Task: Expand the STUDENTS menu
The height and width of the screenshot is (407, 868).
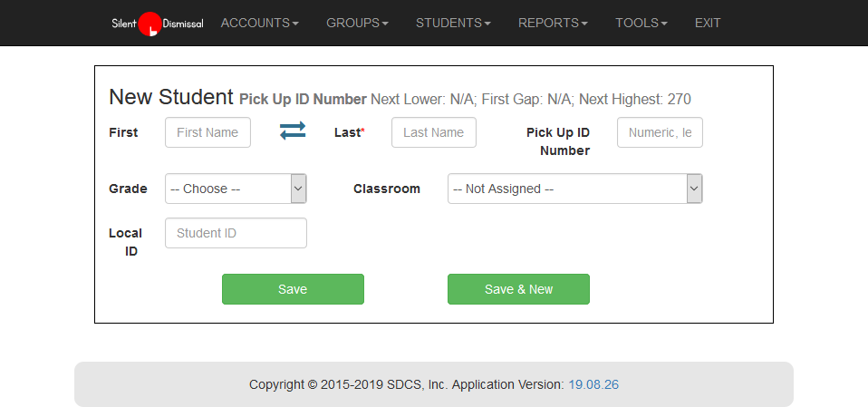Action: point(453,23)
